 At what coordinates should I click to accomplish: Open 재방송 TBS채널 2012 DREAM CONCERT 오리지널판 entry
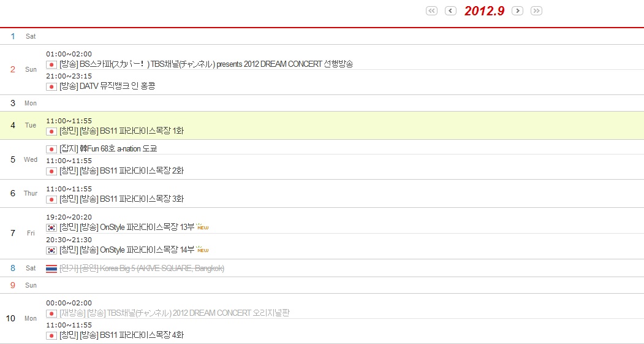pyautogui.click(x=175, y=313)
